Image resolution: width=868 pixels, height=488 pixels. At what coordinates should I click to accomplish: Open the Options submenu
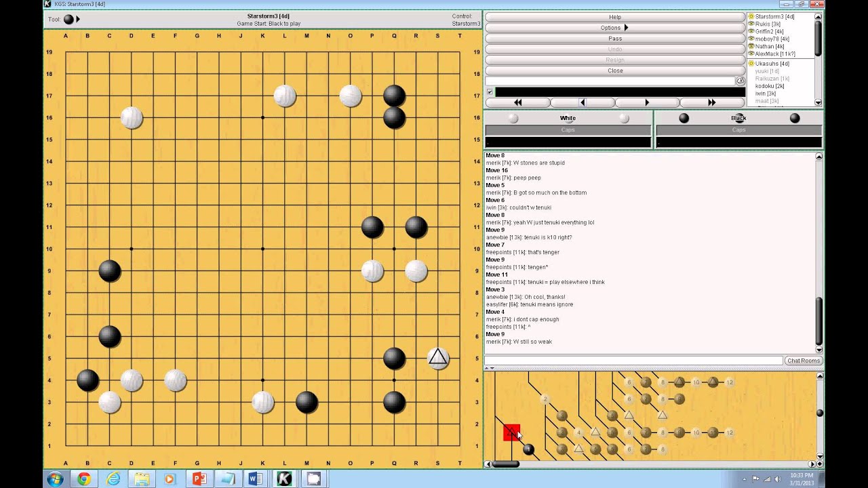pyautogui.click(x=614, y=28)
